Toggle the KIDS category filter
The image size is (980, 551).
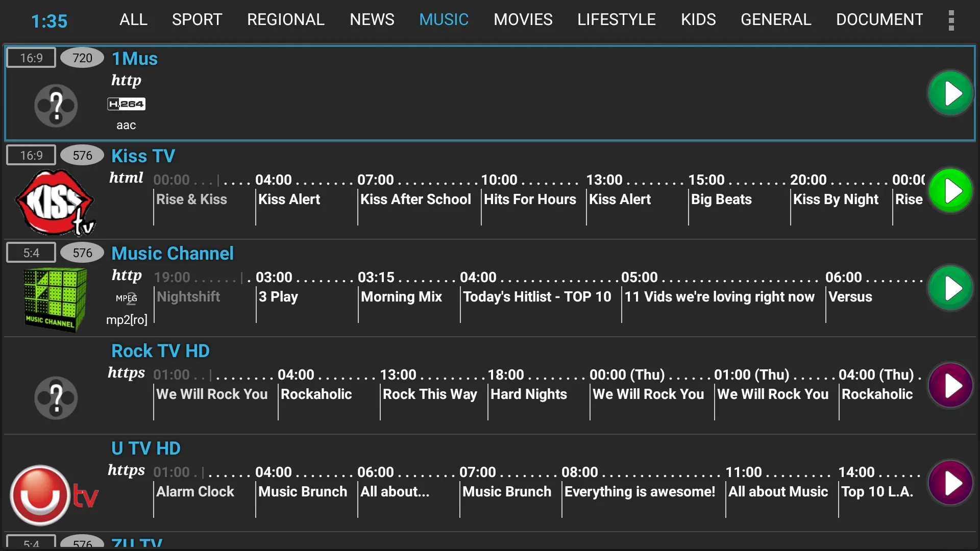(698, 19)
